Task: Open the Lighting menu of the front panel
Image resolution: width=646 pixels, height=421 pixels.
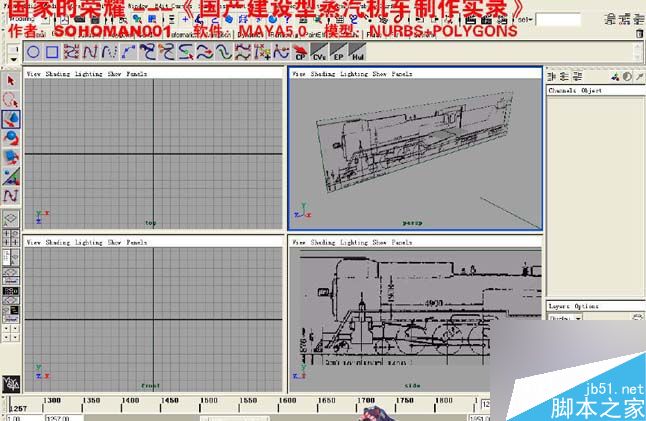Action: [x=89, y=242]
